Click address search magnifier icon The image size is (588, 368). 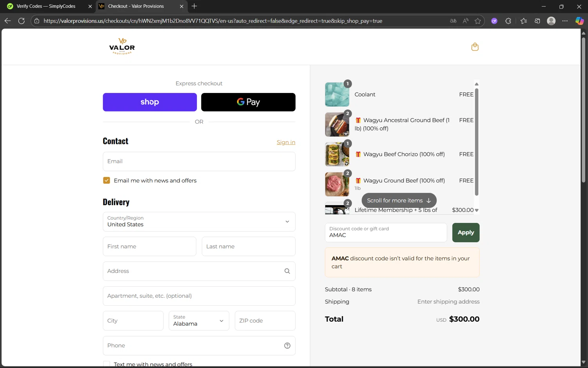click(287, 271)
